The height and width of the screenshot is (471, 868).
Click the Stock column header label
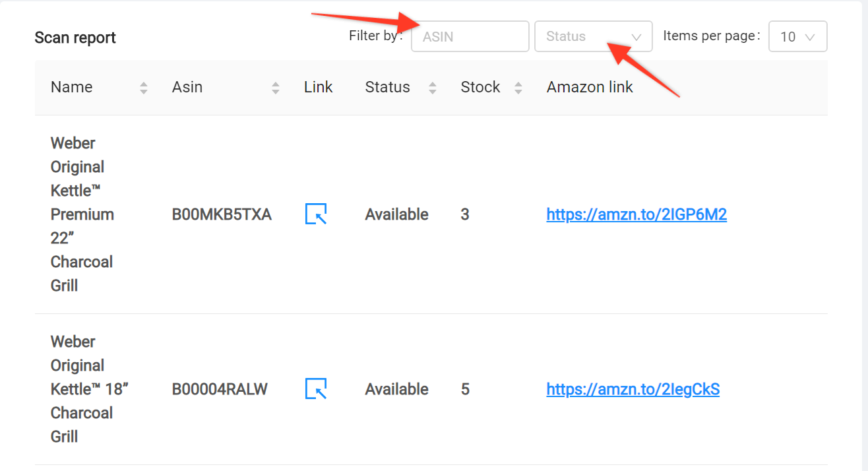pyautogui.click(x=480, y=87)
